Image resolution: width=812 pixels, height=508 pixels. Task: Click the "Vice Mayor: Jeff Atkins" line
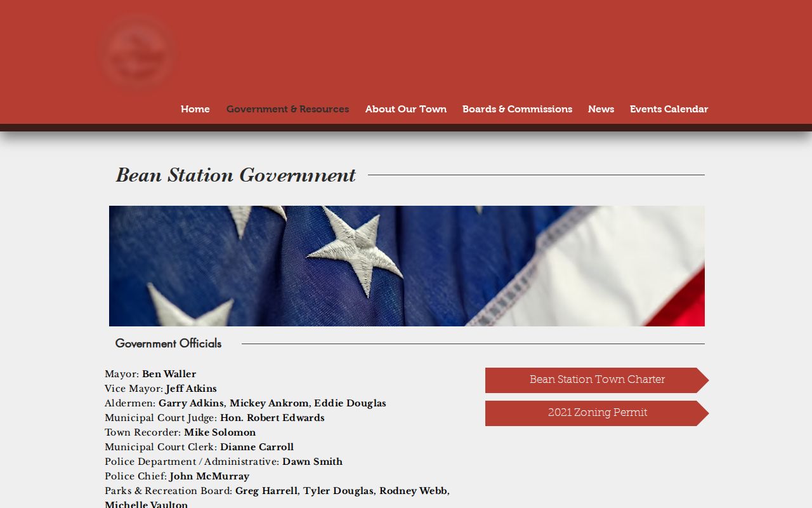click(160, 389)
